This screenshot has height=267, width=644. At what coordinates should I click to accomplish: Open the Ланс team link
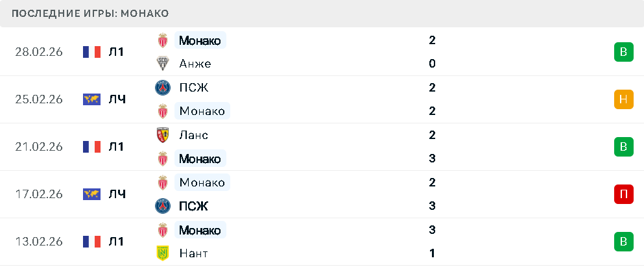[x=193, y=135]
